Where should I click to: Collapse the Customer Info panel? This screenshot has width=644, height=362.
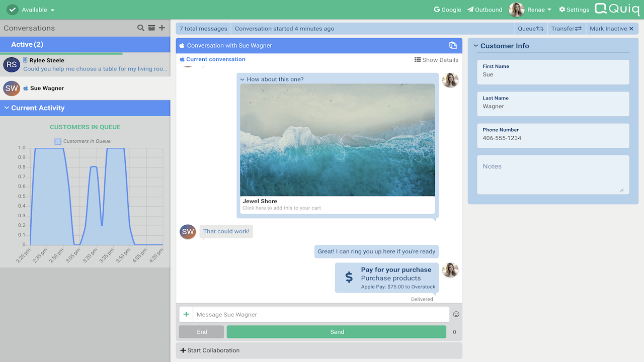click(x=476, y=46)
